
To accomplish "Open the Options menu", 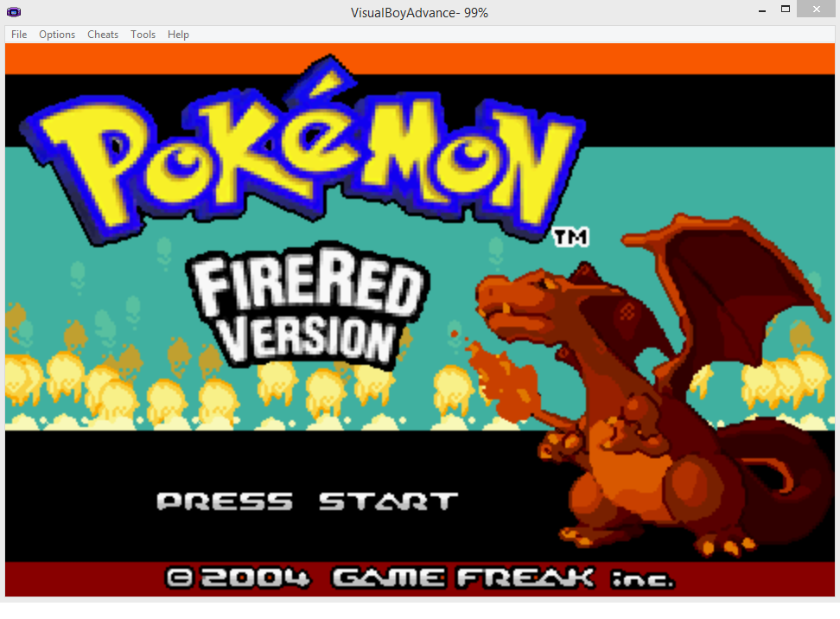I will coord(57,35).
